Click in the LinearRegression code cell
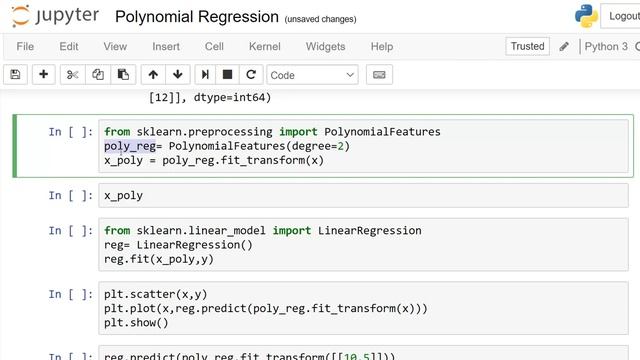 coord(363,245)
